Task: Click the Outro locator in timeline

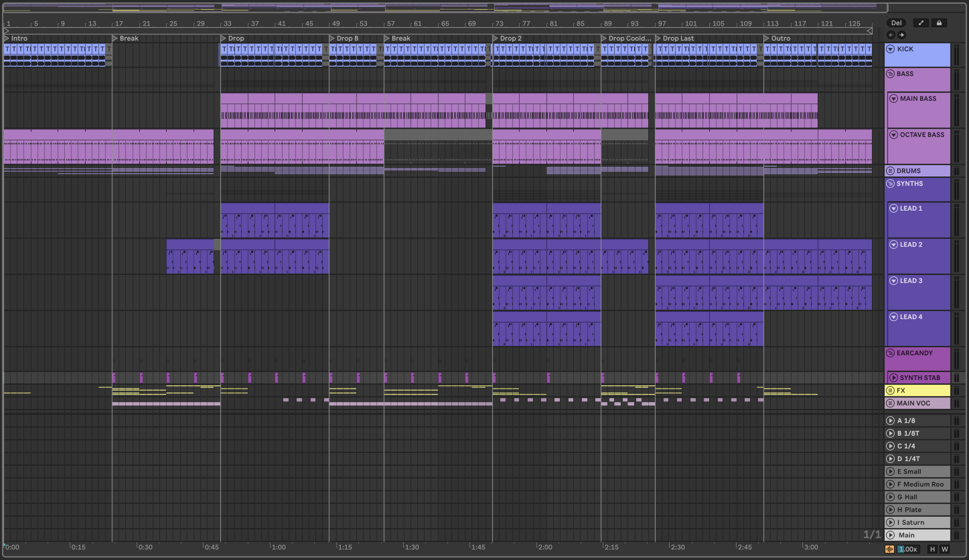Action: click(x=766, y=39)
